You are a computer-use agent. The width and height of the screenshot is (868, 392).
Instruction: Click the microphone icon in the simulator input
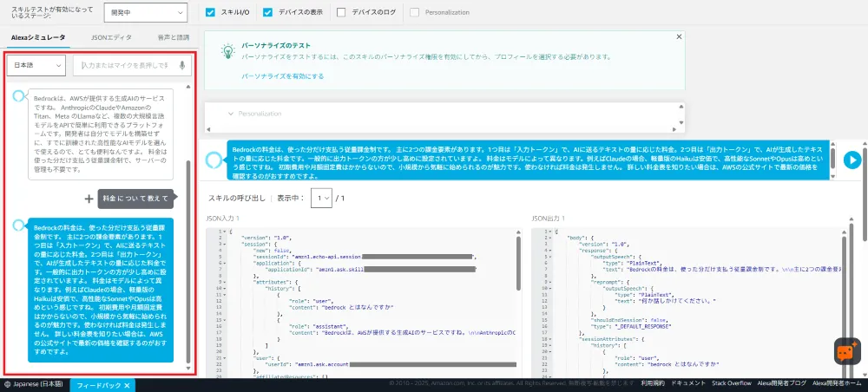182,65
